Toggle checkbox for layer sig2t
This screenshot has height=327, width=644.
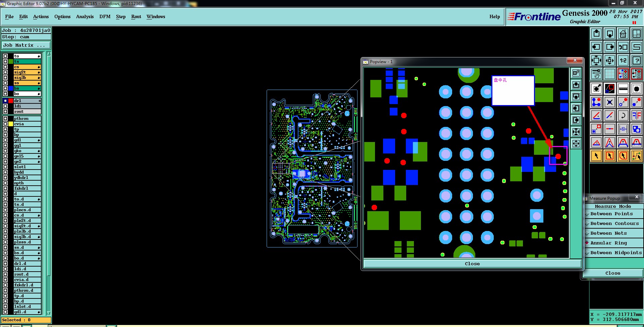click(x=5, y=72)
